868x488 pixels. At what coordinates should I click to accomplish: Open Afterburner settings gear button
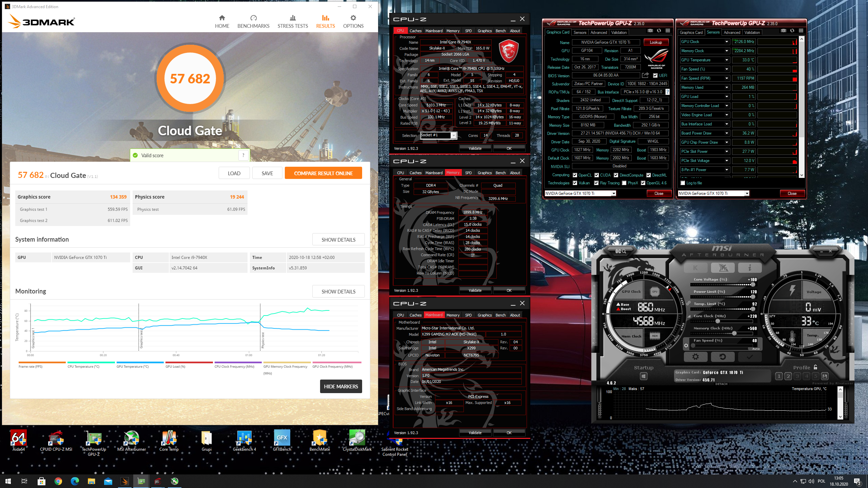point(695,357)
